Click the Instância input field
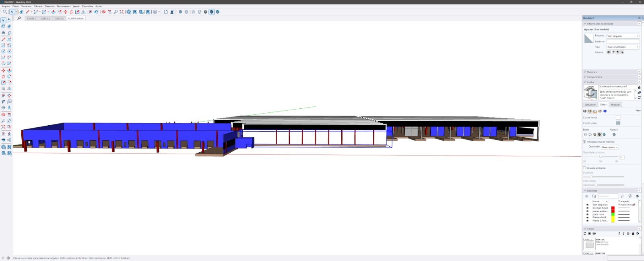 (623, 41)
